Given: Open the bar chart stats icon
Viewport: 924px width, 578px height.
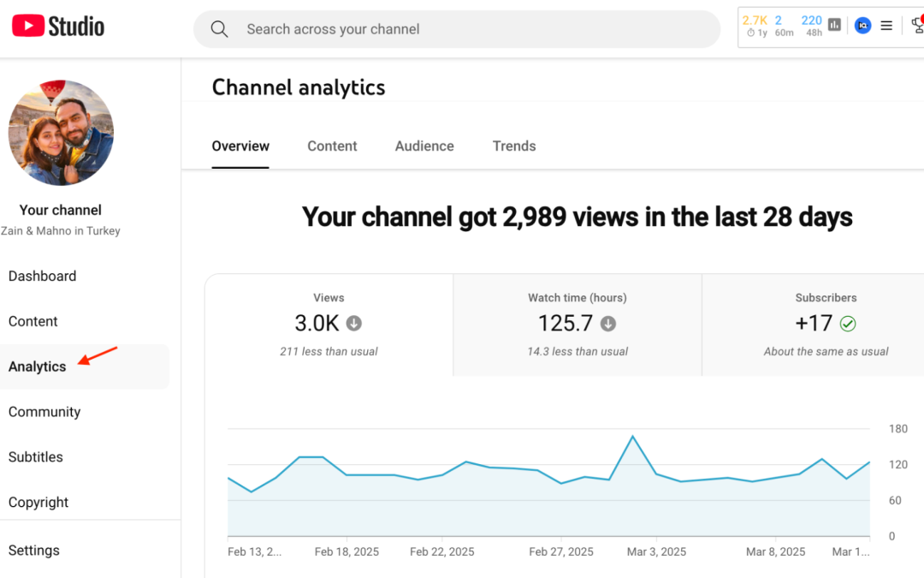Looking at the screenshot, I should (834, 26).
